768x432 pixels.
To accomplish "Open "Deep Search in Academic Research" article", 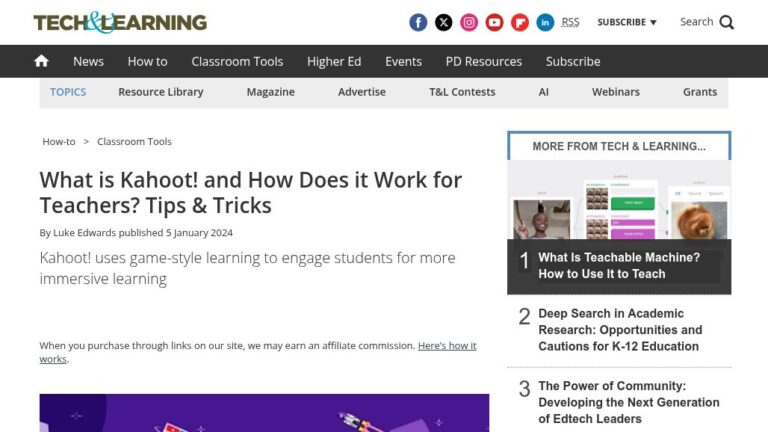I will coord(620,330).
